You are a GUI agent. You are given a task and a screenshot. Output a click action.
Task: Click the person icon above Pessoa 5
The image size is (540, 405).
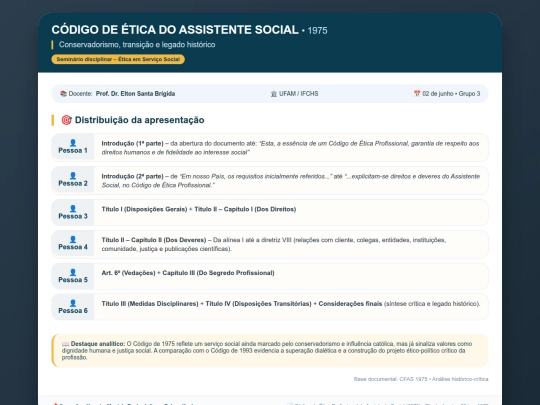pos(73,272)
